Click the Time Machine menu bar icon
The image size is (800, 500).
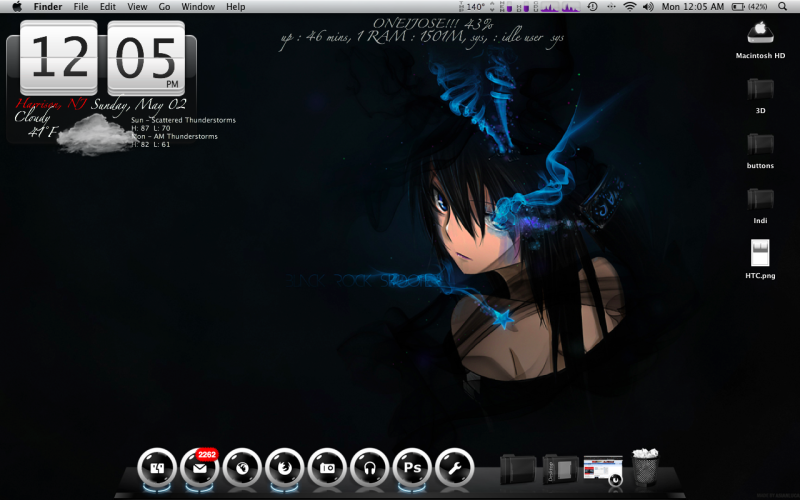[x=592, y=7]
